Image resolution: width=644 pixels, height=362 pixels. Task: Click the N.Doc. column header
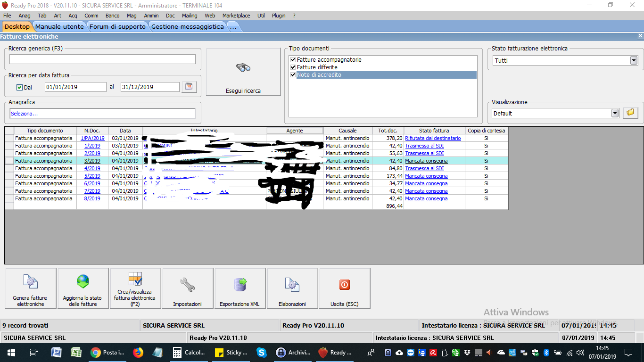coord(92,131)
